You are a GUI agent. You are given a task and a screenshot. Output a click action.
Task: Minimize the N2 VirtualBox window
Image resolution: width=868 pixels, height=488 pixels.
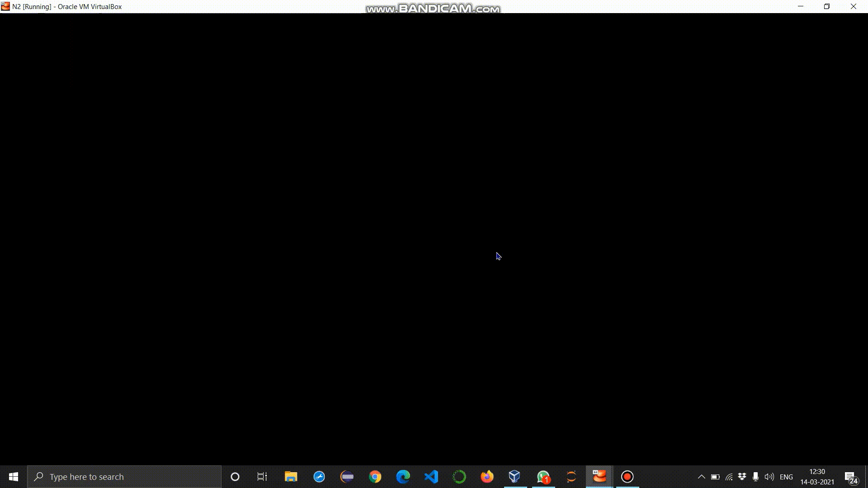pyautogui.click(x=801, y=6)
